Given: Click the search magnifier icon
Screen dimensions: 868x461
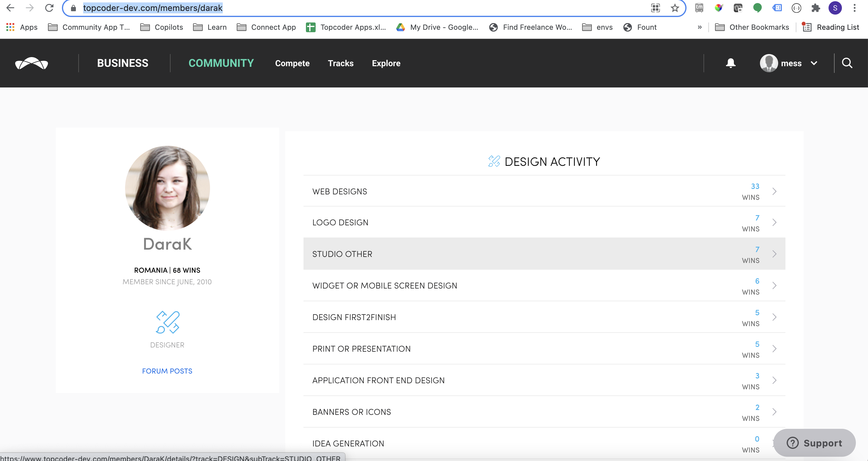Looking at the screenshot, I should 847,63.
